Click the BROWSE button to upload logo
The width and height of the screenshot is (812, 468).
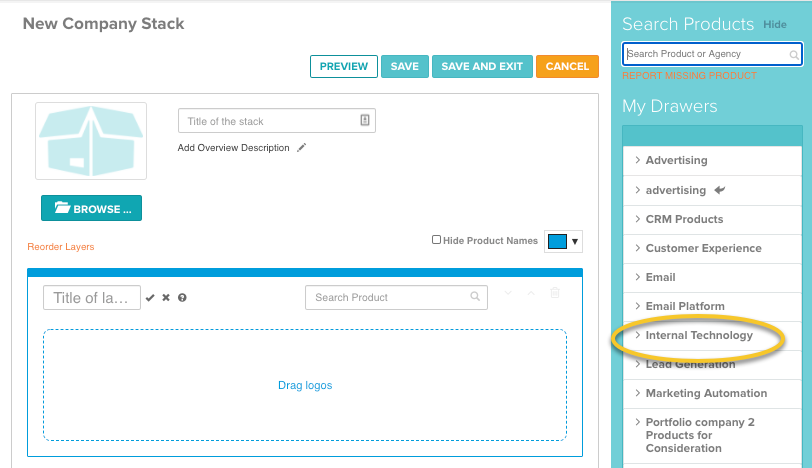[x=91, y=208]
